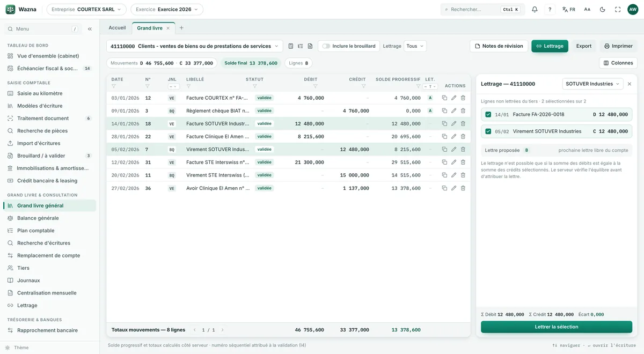
Task: Delete the Avoir Clinique El Amen entry
Action: (x=463, y=188)
